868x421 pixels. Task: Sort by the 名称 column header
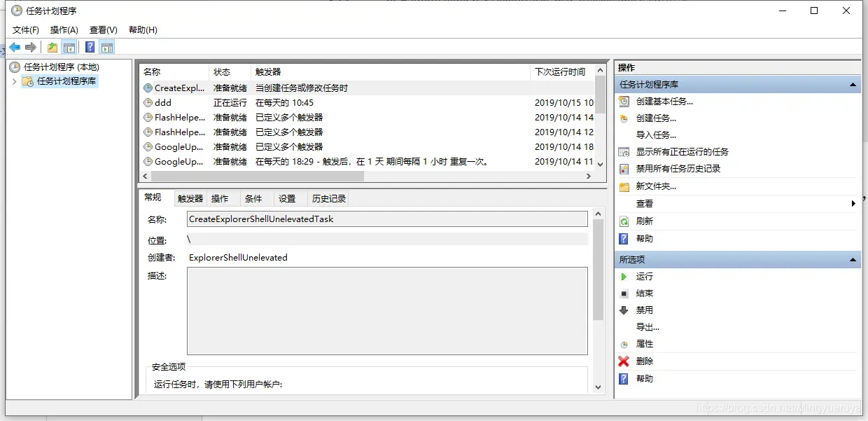point(174,71)
